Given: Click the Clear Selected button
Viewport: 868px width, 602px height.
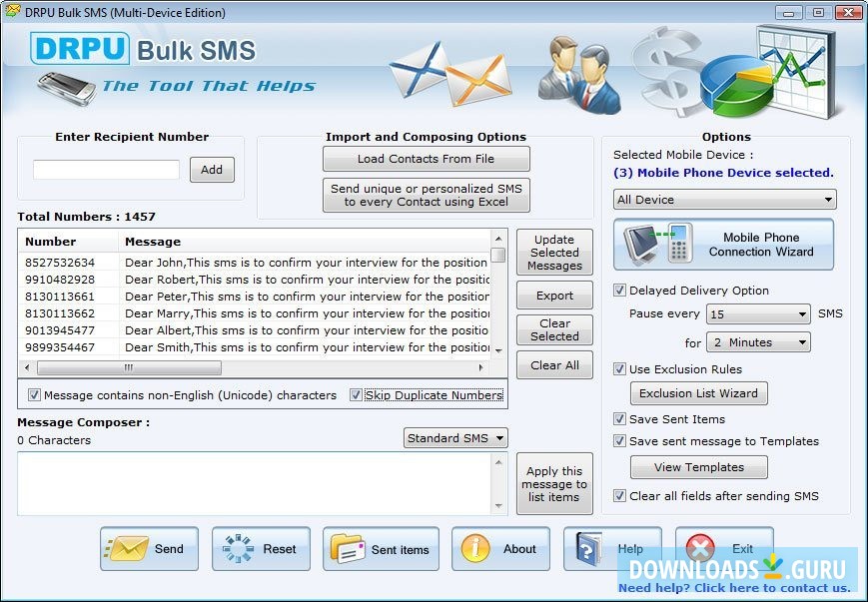Looking at the screenshot, I should click(554, 329).
